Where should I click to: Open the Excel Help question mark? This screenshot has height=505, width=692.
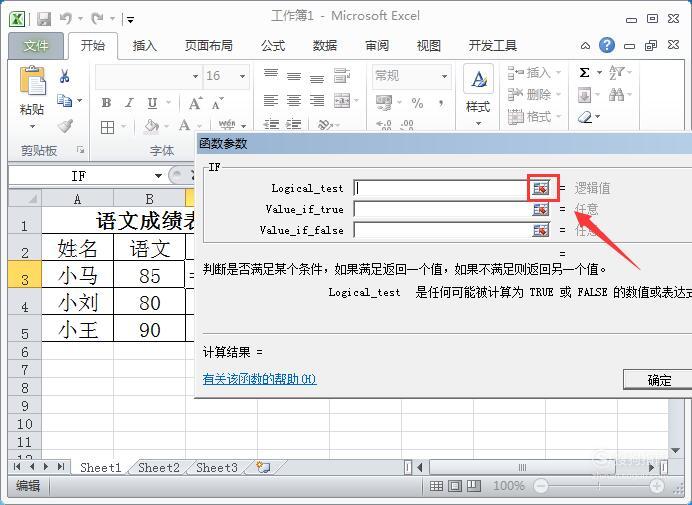tap(607, 45)
